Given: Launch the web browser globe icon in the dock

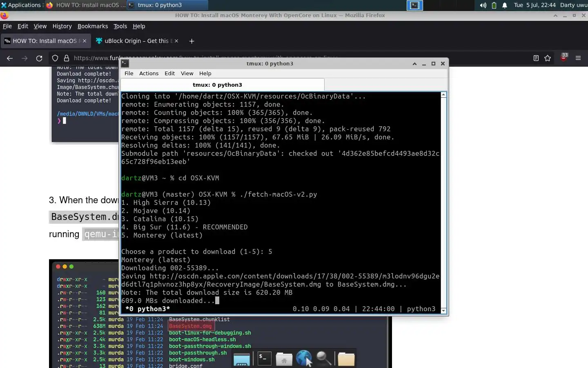Looking at the screenshot, I should click(x=303, y=358).
